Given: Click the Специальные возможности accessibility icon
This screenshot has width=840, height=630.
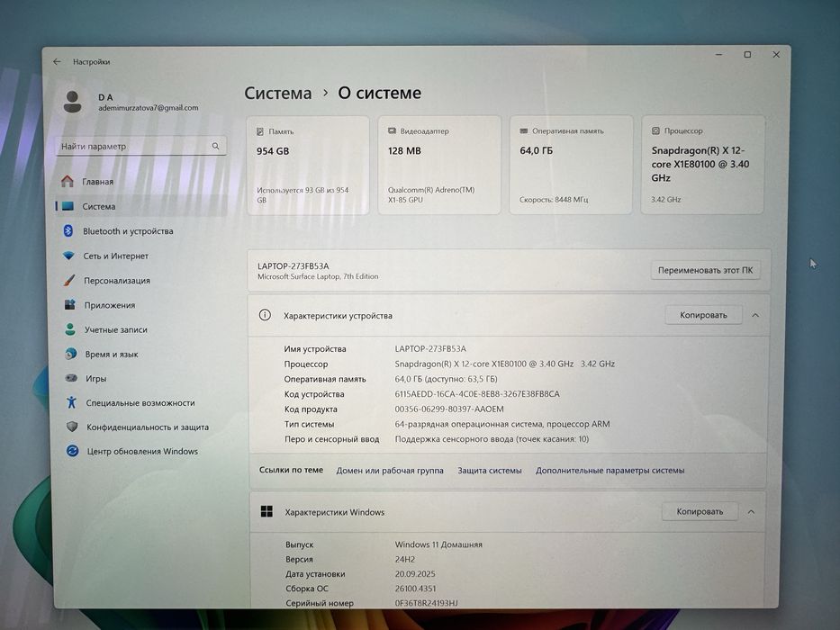Looking at the screenshot, I should (x=71, y=402).
